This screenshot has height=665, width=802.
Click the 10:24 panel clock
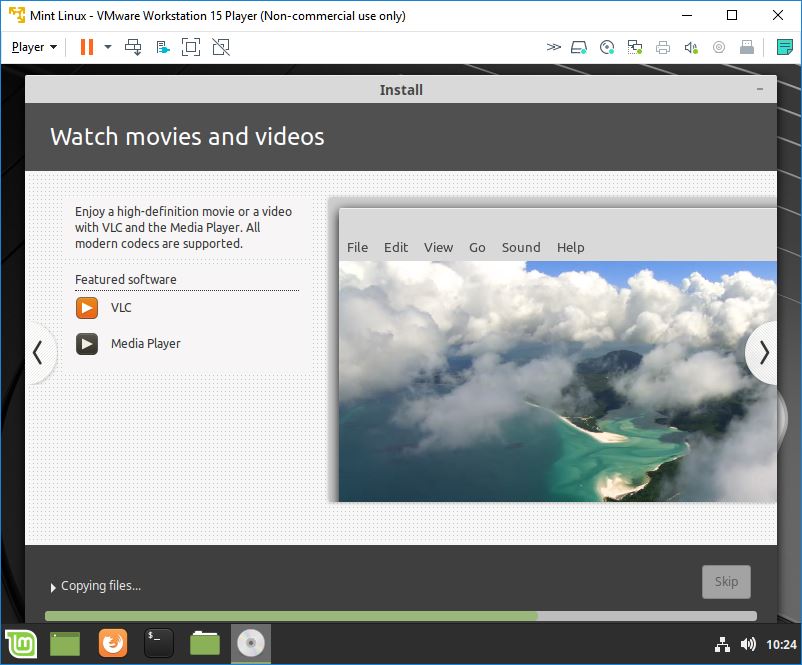click(781, 645)
